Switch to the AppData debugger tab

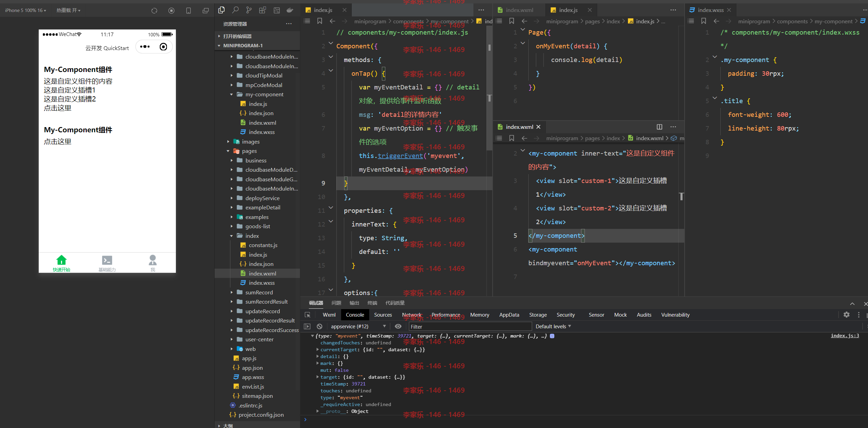pos(509,315)
